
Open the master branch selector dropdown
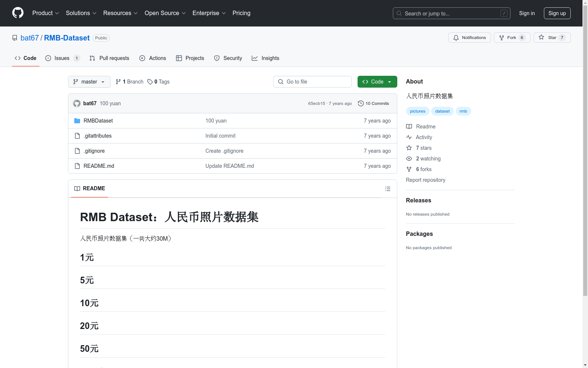coord(89,82)
